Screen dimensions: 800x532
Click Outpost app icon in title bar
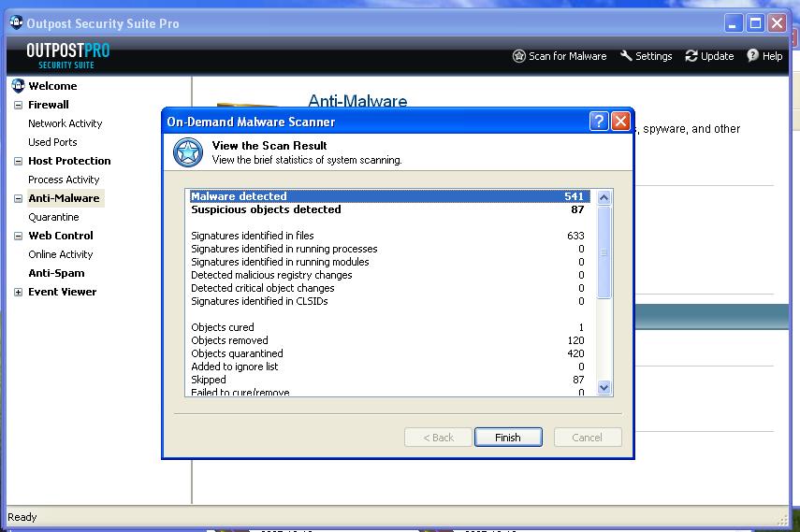click(x=16, y=23)
